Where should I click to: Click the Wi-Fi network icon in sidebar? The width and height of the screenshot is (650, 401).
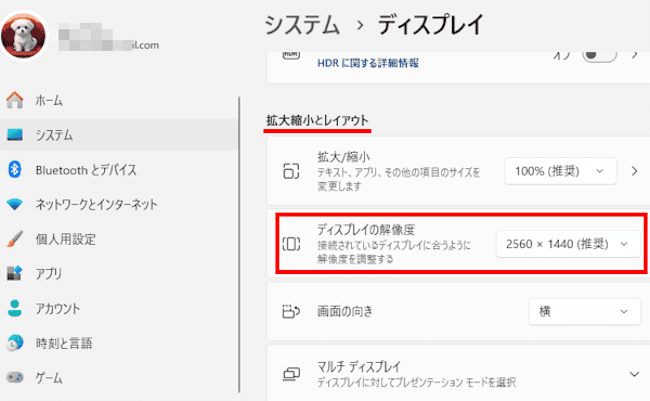point(15,204)
